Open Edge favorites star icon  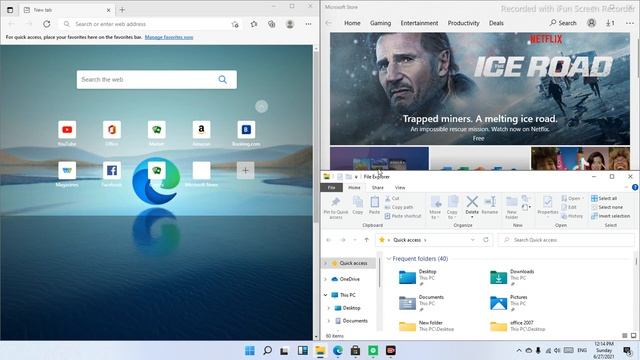tap(254, 24)
